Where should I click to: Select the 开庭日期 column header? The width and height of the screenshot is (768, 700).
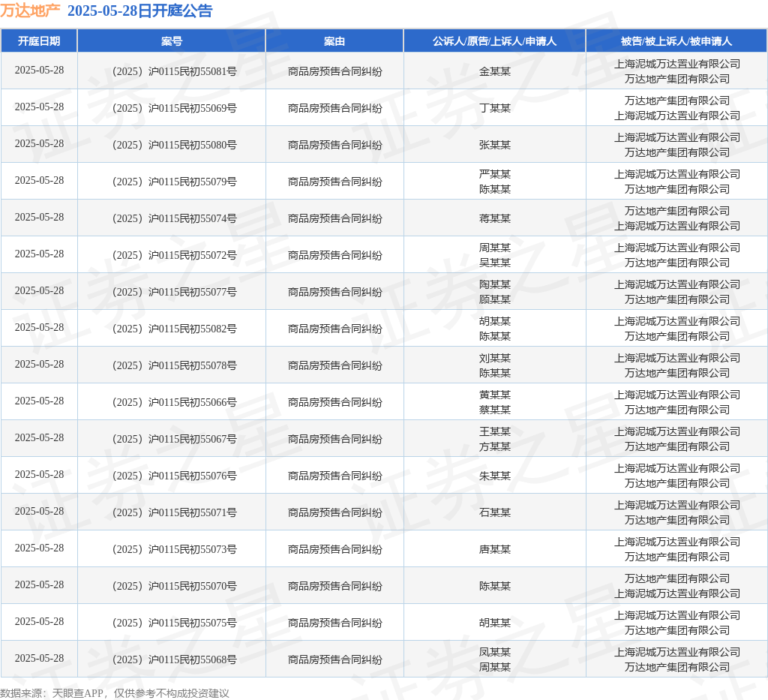click(x=39, y=41)
